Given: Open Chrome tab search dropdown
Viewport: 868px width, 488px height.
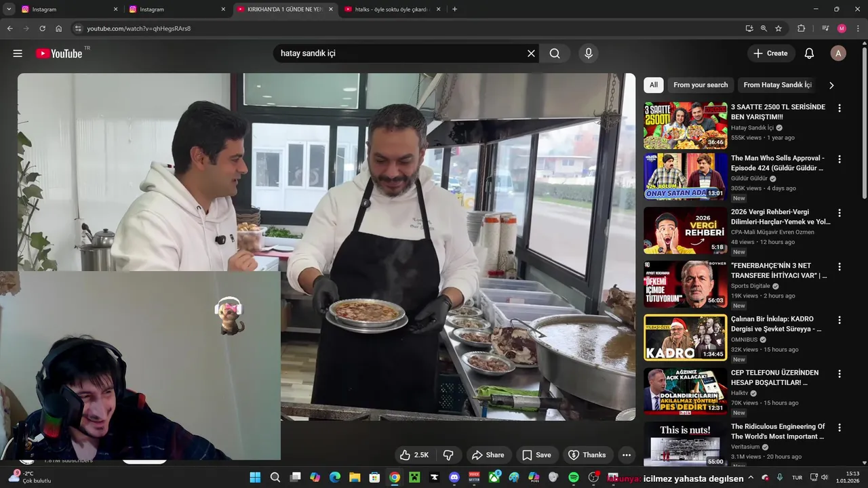Looking at the screenshot, I should point(9,9).
